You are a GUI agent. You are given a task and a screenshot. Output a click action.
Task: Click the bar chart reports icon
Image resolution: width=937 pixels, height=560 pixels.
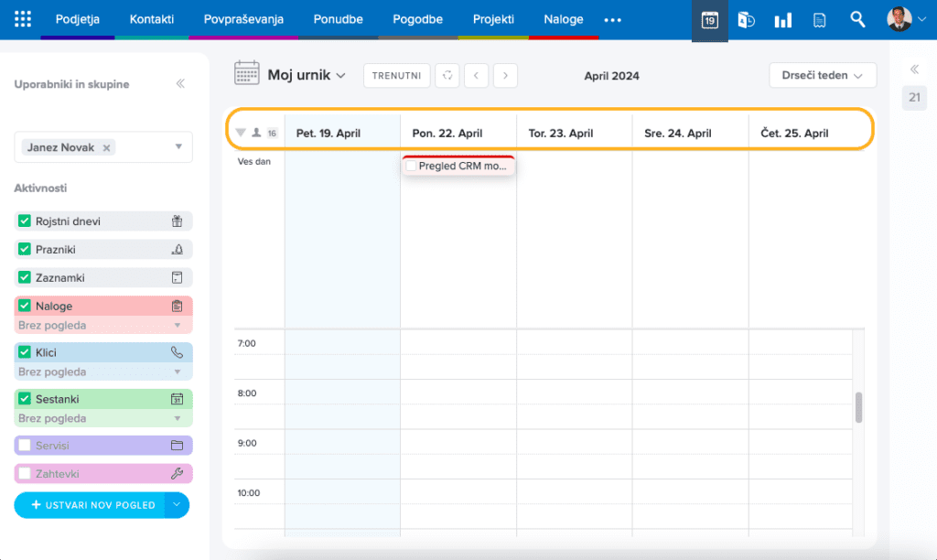pyautogui.click(x=782, y=20)
